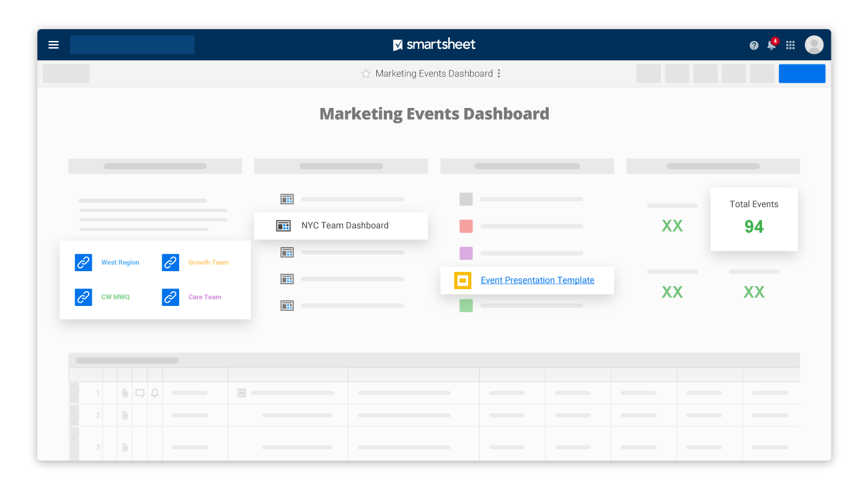Click the blue primary button in toolbar
The image size is (868, 489).
[x=802, y=74]
